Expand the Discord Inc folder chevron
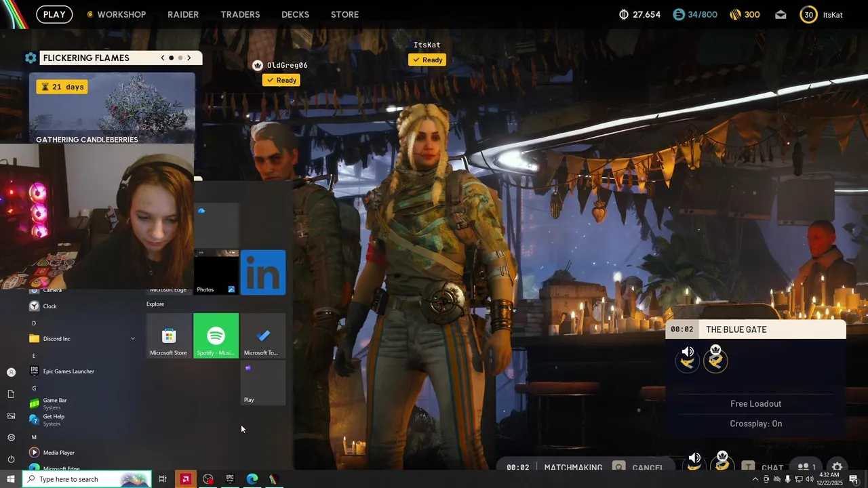The height and width of the screenshot is (488, 868). [133, 339]
